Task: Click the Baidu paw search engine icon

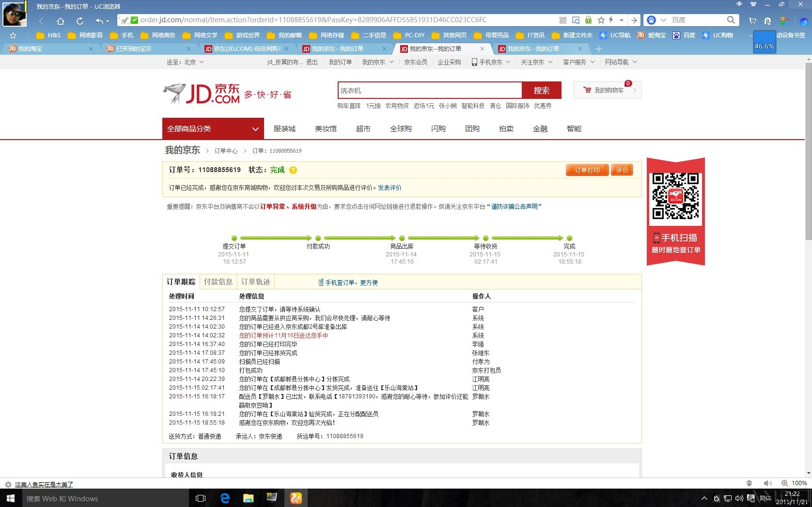Action: pyautogui.click(x=652, y=20)
